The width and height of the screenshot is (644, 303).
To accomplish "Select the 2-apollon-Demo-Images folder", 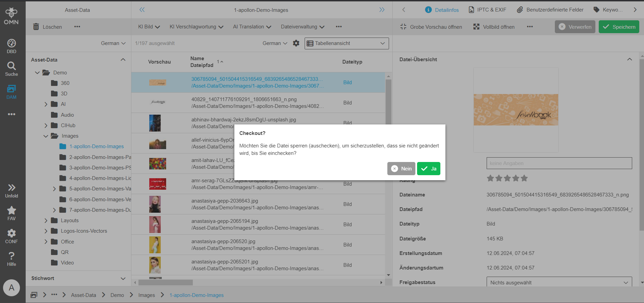I will 100,157.
